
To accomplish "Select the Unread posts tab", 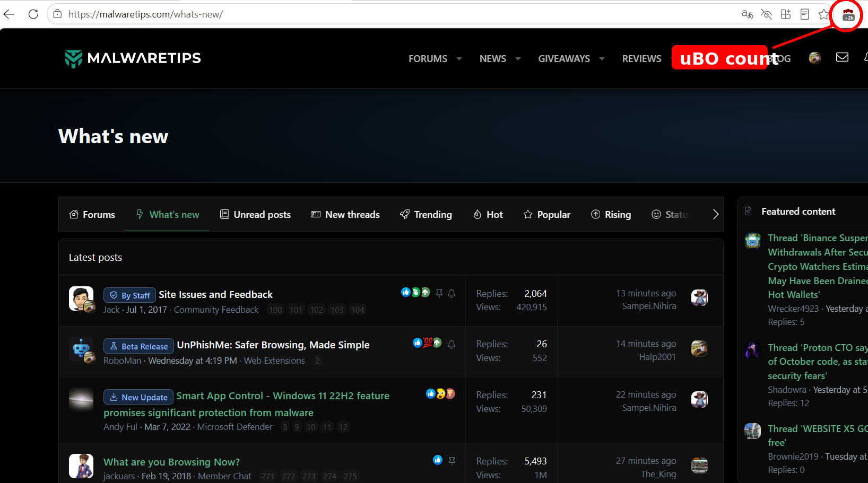I will [255, 214].
